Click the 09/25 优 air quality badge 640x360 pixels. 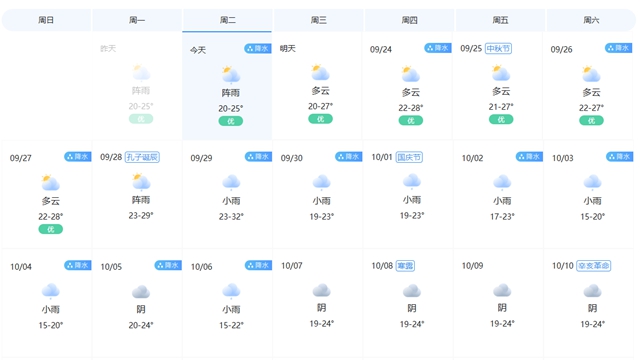501,119
